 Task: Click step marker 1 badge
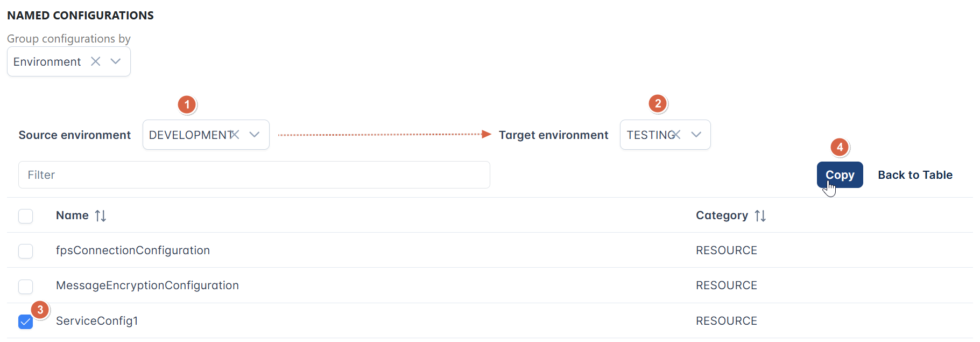tap(187, 104)
